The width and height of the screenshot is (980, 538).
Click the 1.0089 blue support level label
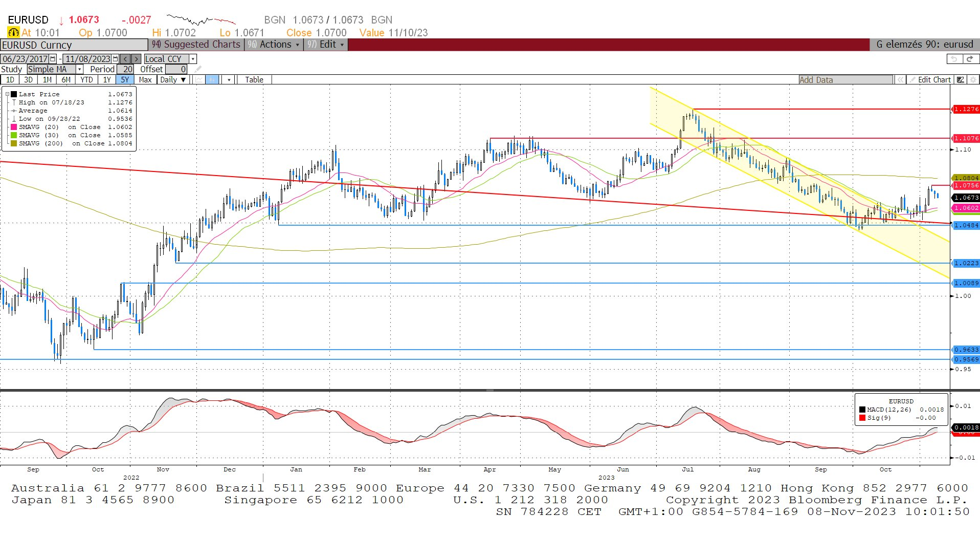pyautogui.click(x=966, y=283)
